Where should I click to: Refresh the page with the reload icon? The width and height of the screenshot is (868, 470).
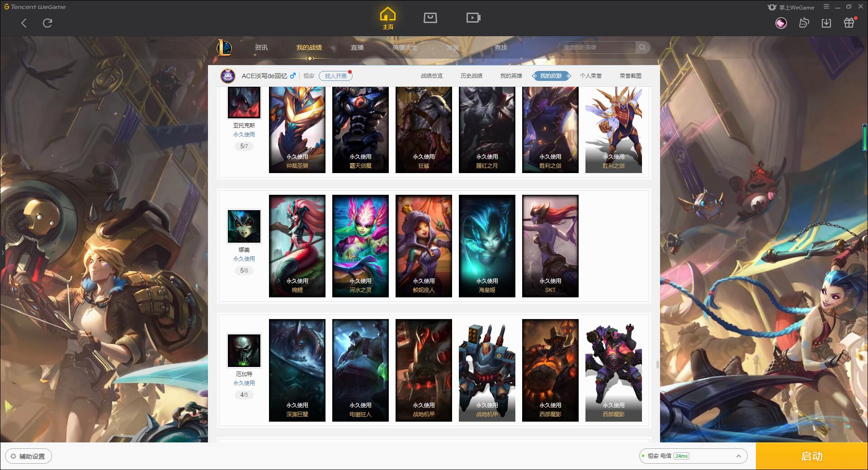(x=47, y=23)
